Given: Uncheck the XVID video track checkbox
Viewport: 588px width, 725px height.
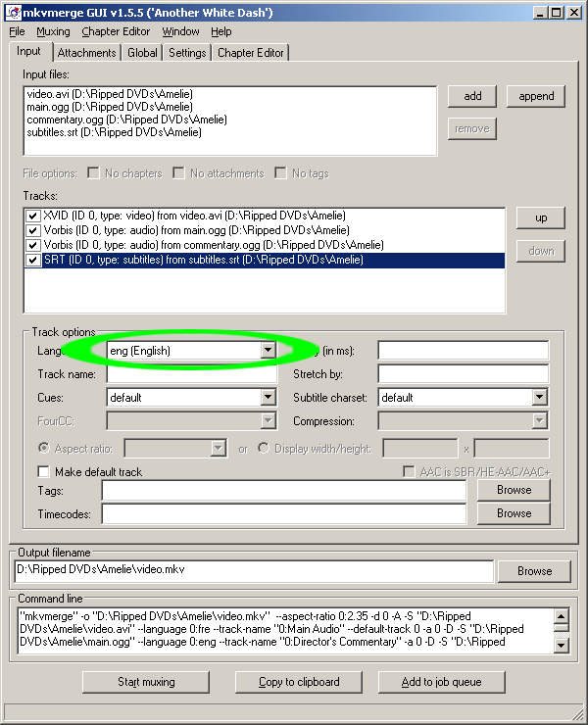Looking at the screenshot, I should click(x=32, y=216).
